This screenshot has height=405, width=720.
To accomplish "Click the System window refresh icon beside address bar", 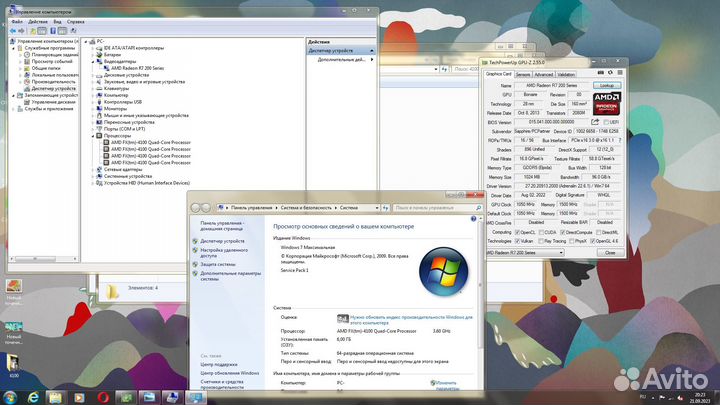I will (385, 208).
